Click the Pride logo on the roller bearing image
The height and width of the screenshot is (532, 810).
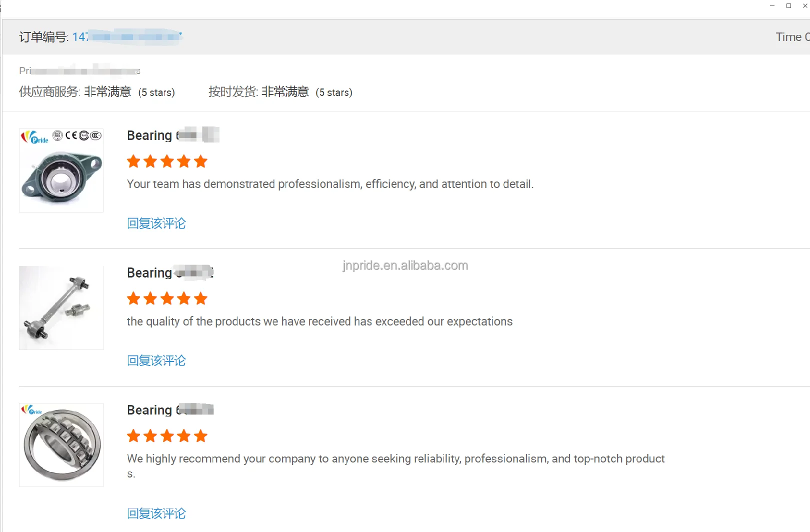pos(31,410)
